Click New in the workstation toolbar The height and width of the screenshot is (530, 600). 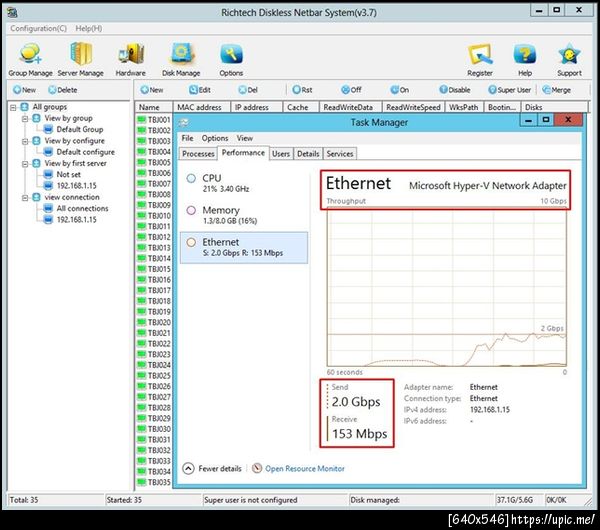[x=152, y=90]
